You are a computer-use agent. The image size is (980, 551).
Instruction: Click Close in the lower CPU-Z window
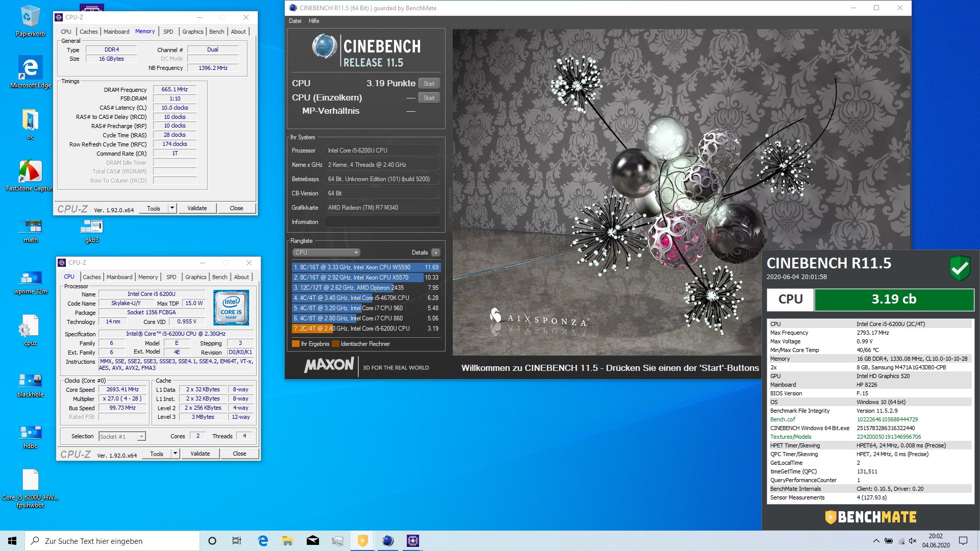(239, 454)
